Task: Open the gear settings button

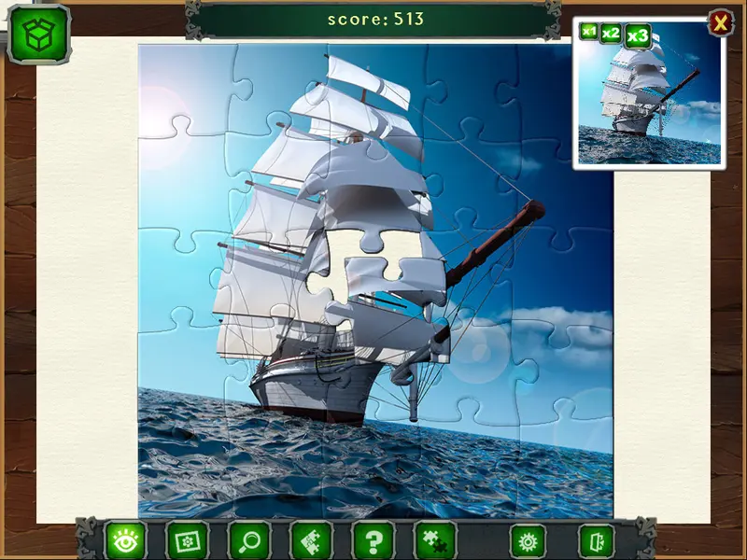Action: pyautogui.click(x=528, y=542)
